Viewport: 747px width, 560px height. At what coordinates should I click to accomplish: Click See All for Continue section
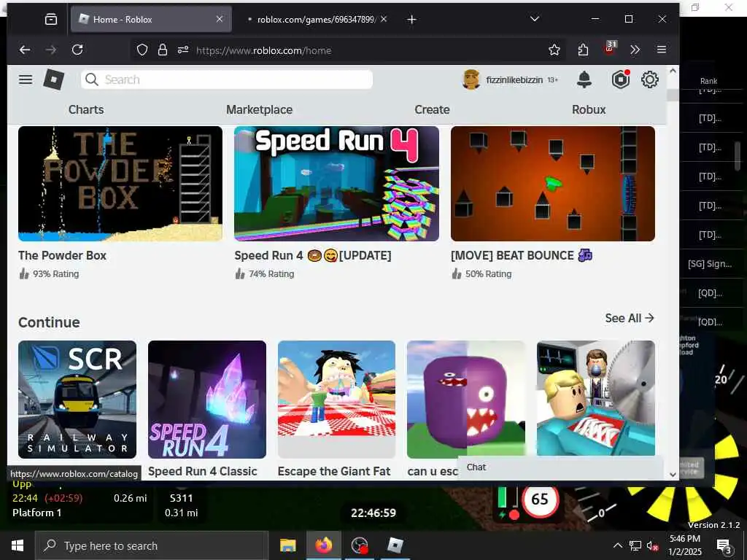pyautogui.click(x=630, y=318)
